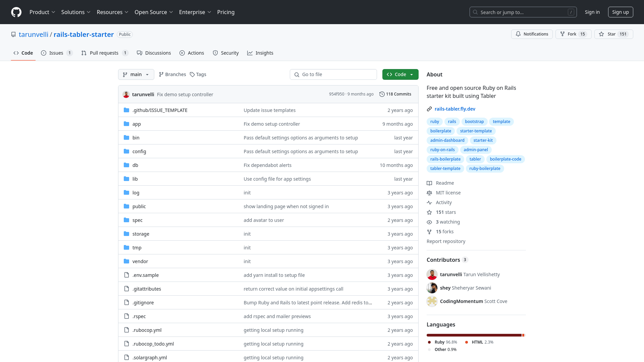The image size is (644, 362).
Task: Click the GitHub logo icon
Action: point(16,12)
